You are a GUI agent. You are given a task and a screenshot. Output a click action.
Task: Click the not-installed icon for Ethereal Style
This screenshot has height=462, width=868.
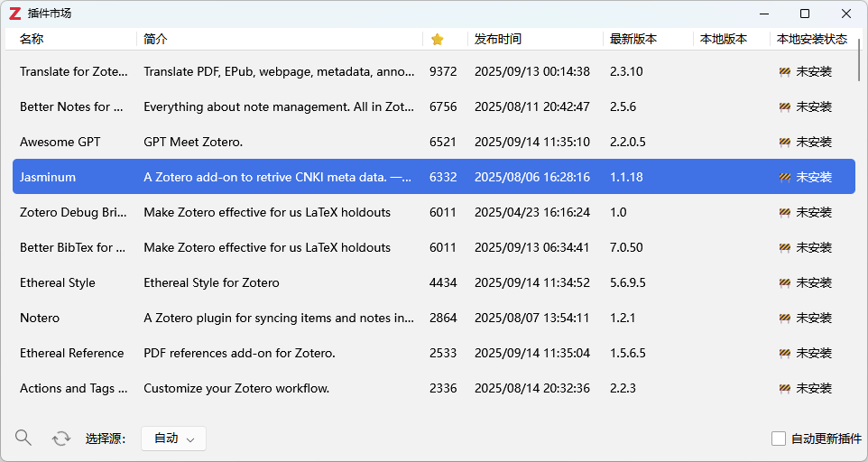(784, 282)
